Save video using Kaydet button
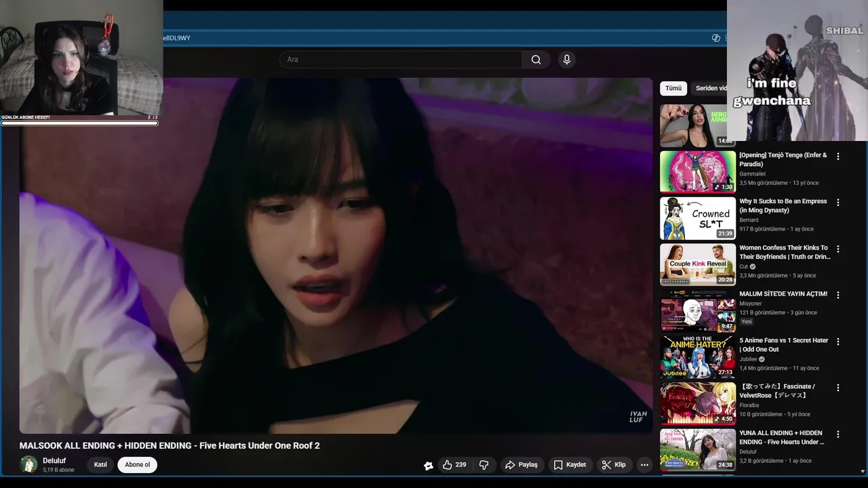Screen dimensions: 868x488 click(x=570, y=465)
